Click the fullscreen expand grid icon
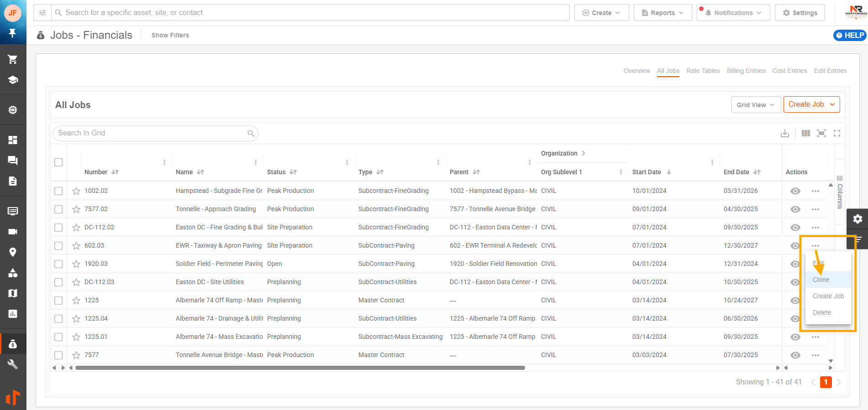The height and width of the screenshot is (410, 868). (x=837, y=133)
